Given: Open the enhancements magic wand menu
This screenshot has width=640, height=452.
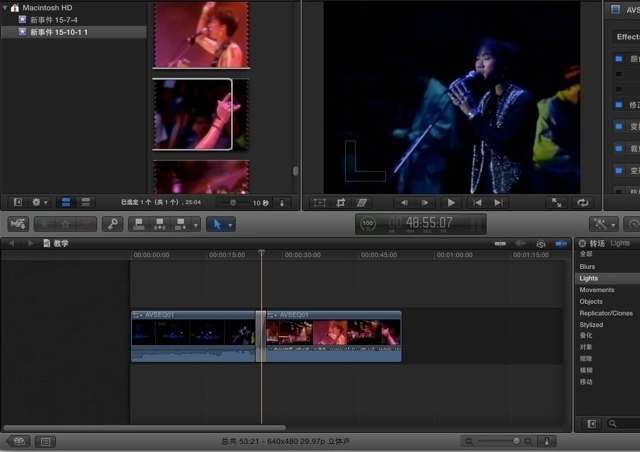Looking at the screenshot, I should click(x=604, y=224).
